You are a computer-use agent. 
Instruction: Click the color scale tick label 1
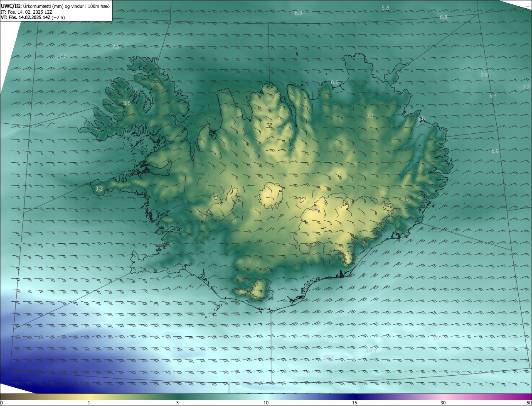tap(89, 403)
